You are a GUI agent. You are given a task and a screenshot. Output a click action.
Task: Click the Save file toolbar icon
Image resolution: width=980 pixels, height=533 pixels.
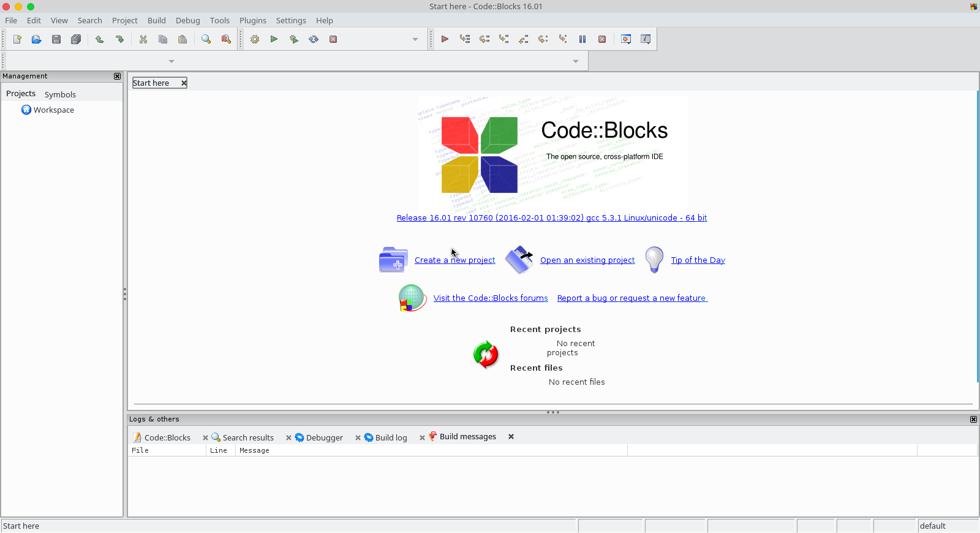56,39
